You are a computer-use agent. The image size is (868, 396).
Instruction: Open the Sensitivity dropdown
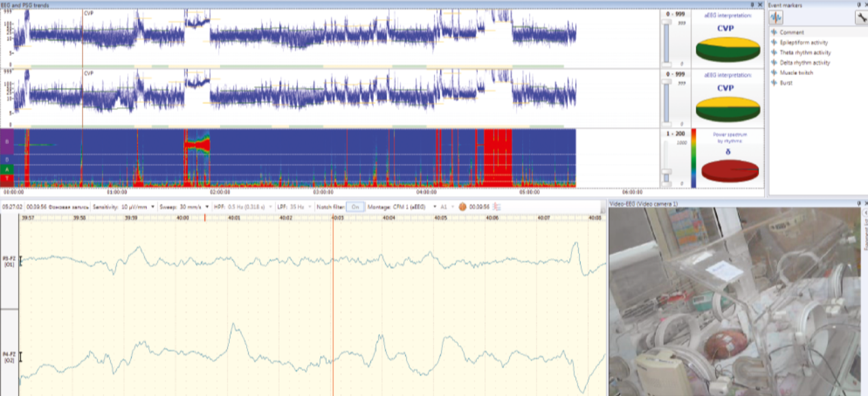[152, 206]
